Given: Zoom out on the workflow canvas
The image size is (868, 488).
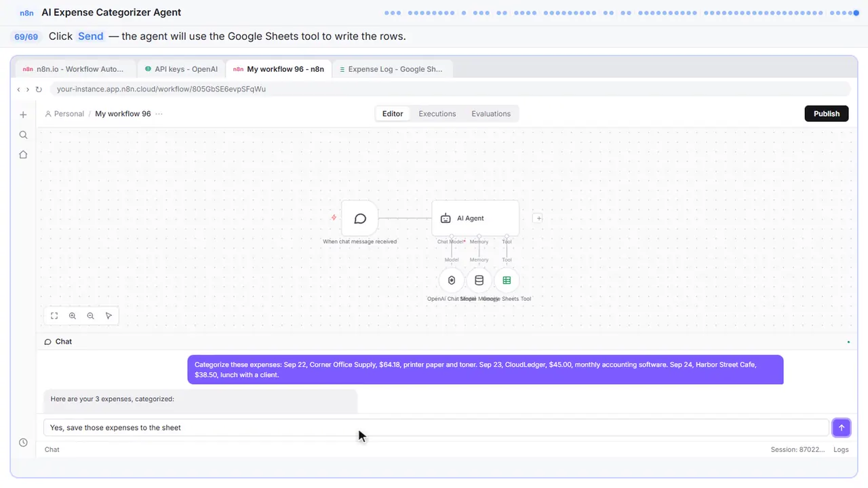Looking at the screenshot, I should [90, 316].
